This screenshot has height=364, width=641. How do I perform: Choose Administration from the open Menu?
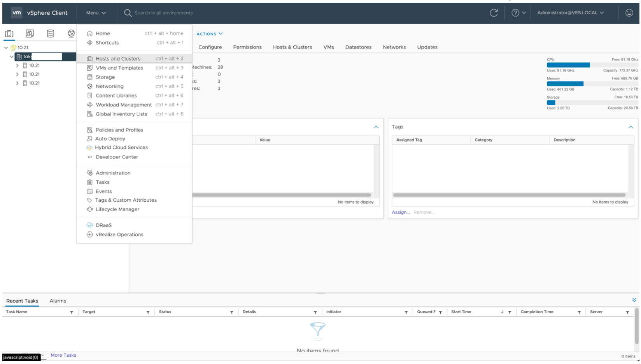point(113,173)
